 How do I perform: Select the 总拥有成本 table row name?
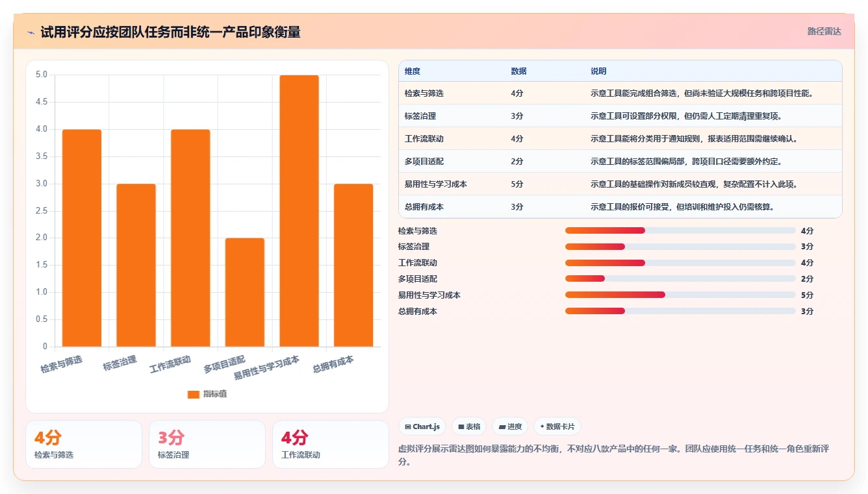(424, 207)
